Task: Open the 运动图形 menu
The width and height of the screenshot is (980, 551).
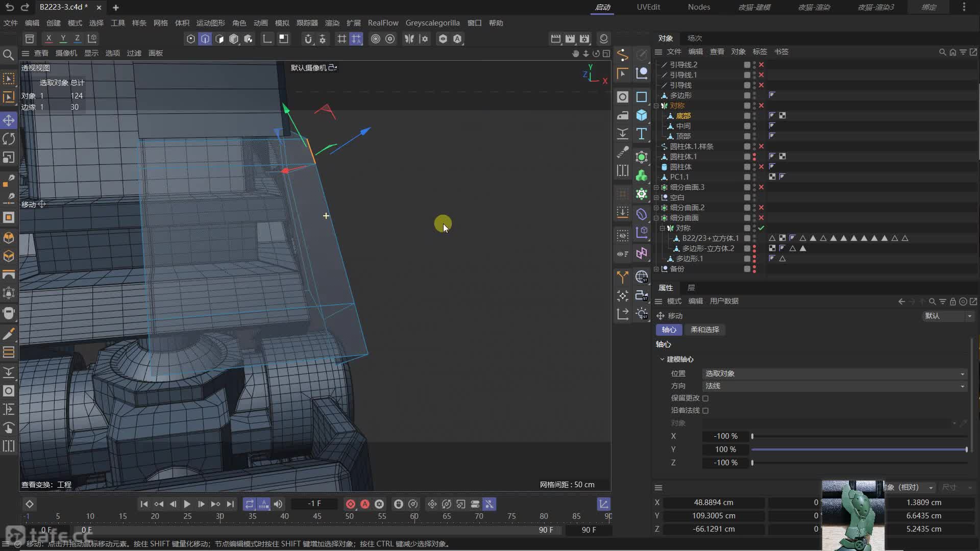Action: (210, 23)
